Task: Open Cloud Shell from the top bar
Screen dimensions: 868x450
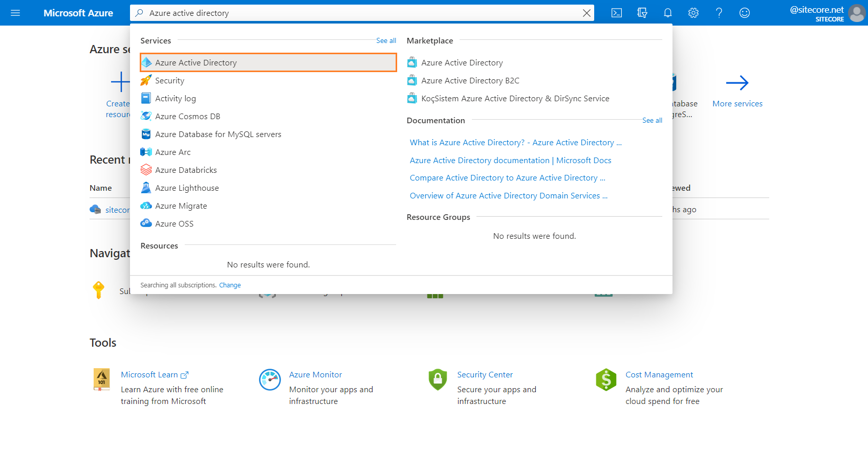Action: pos(617,13)
